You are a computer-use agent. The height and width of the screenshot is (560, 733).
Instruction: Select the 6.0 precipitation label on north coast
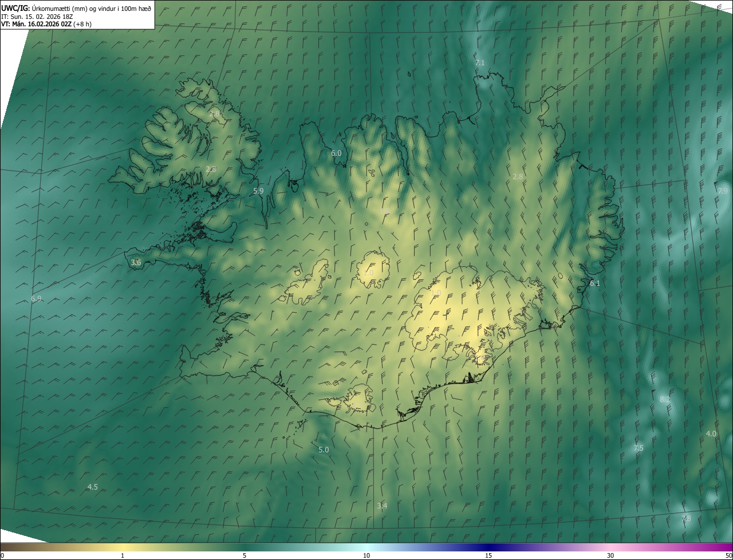[336, 153]
